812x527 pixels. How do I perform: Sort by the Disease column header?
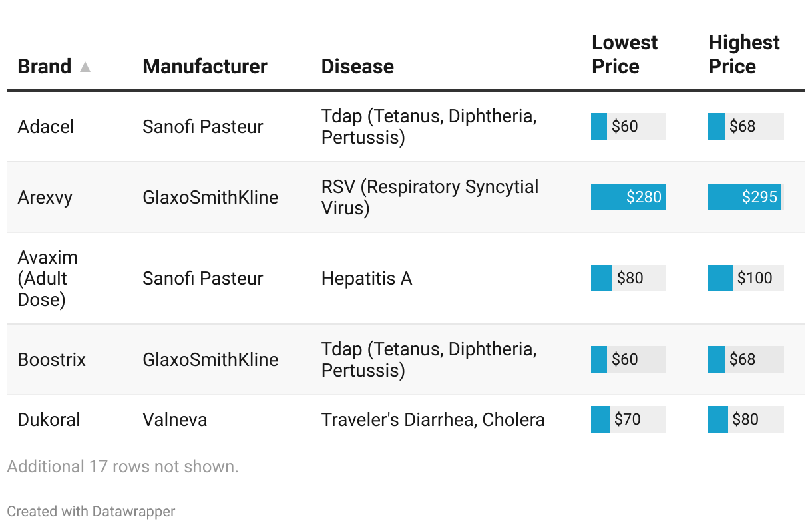[x=357, y=67]
